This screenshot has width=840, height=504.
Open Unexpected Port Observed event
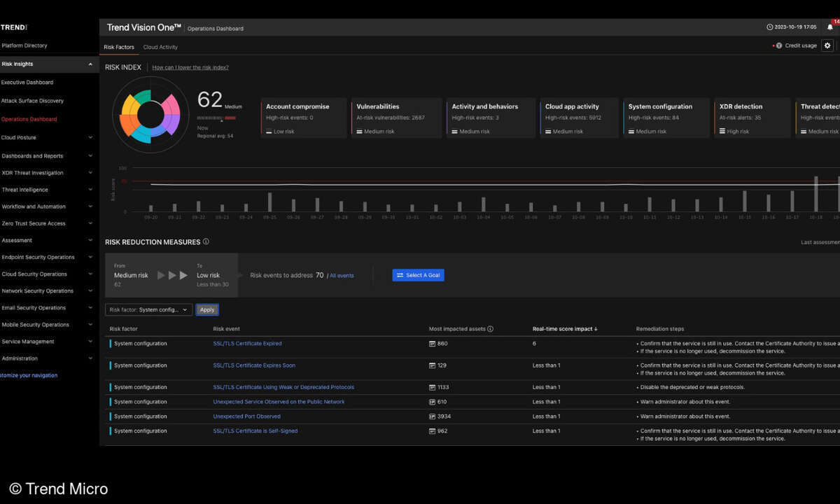coord(246,416)
